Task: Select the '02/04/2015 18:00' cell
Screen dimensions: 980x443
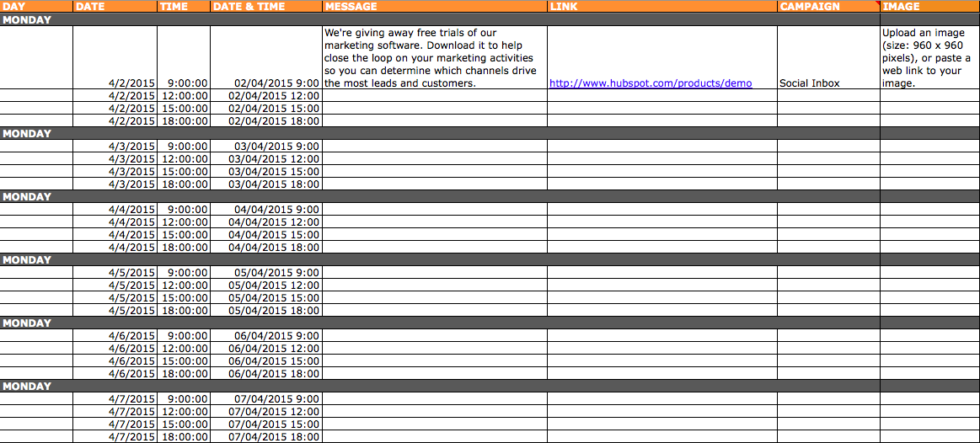Action: pos(266,120)
